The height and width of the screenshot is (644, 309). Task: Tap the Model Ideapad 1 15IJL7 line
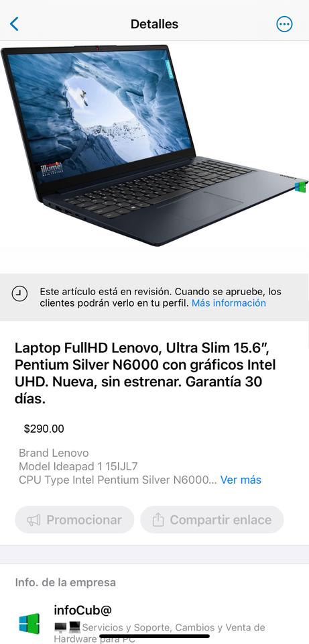78,467
